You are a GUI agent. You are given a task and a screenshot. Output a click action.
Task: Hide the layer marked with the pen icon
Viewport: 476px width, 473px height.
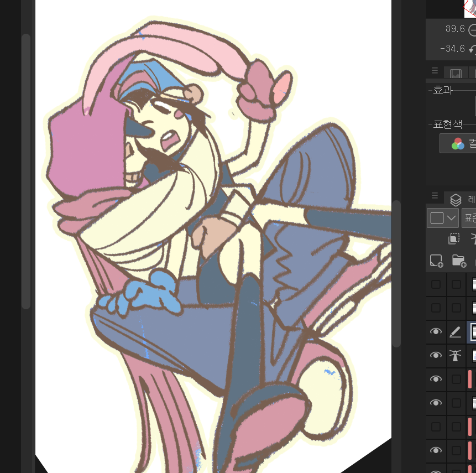click(436, 331)
